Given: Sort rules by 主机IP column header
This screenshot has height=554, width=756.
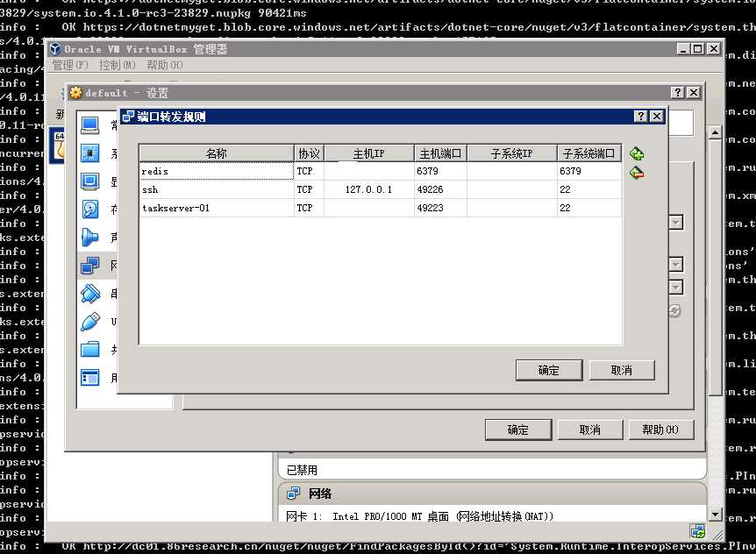Looking at the screenshot, I should pyautogui.click(x=369, y=153).
